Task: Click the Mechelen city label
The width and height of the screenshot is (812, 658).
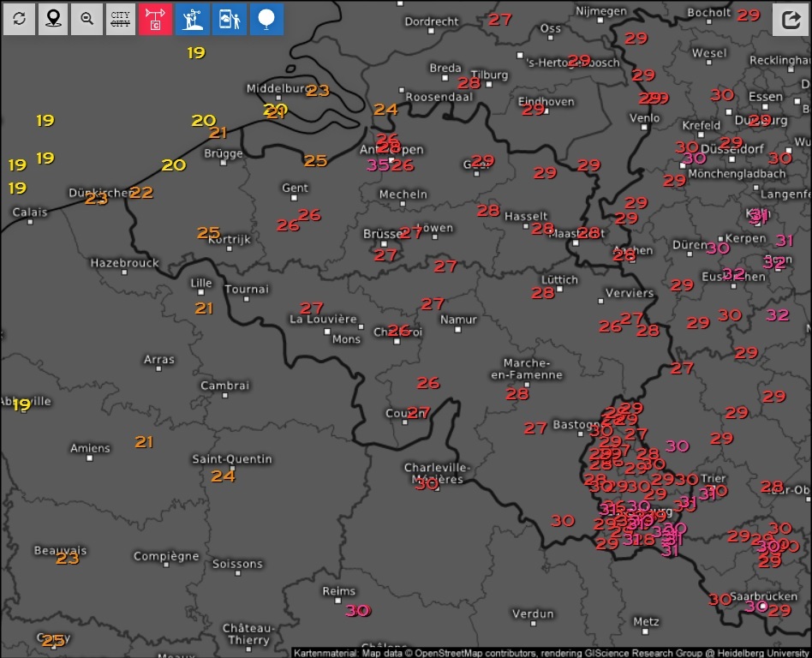Action: coord(403,194)
